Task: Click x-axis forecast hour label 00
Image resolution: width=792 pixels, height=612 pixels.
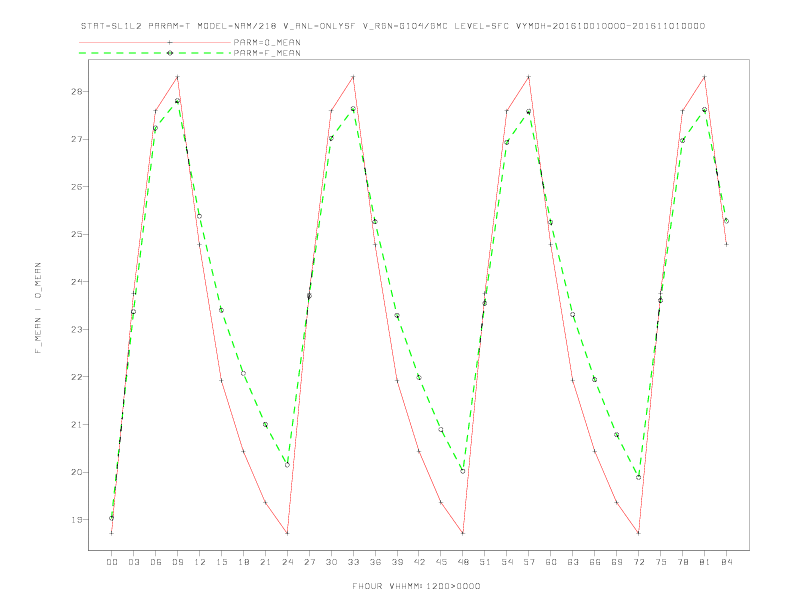Action: (x=112, y=562)
